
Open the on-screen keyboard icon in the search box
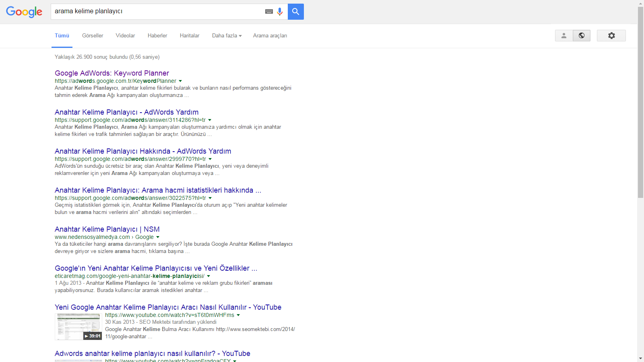[269, 12]
